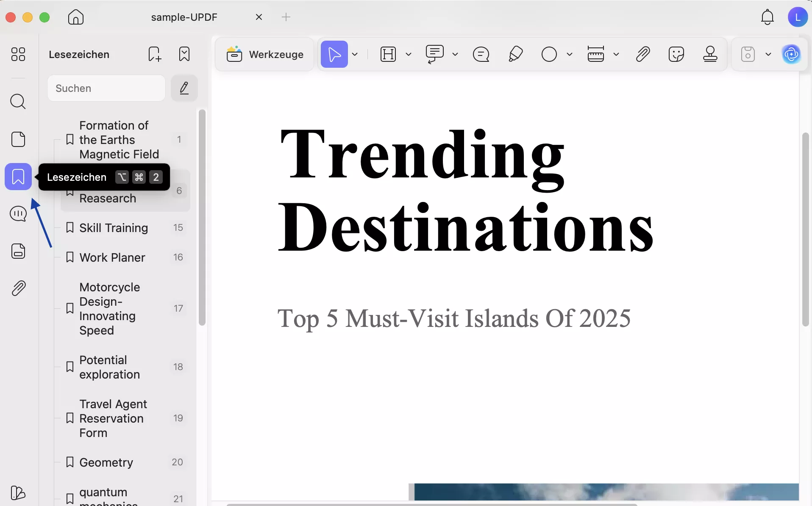Switch to the sample-UPDF tab

[x=184, y=17]
